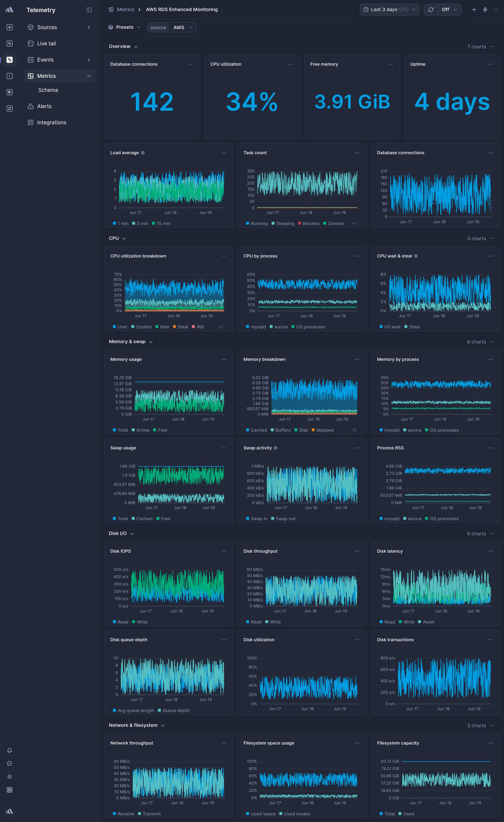Click Load average info icon
The height and width of the screenshot is (822, 504).
coord(143,153)
